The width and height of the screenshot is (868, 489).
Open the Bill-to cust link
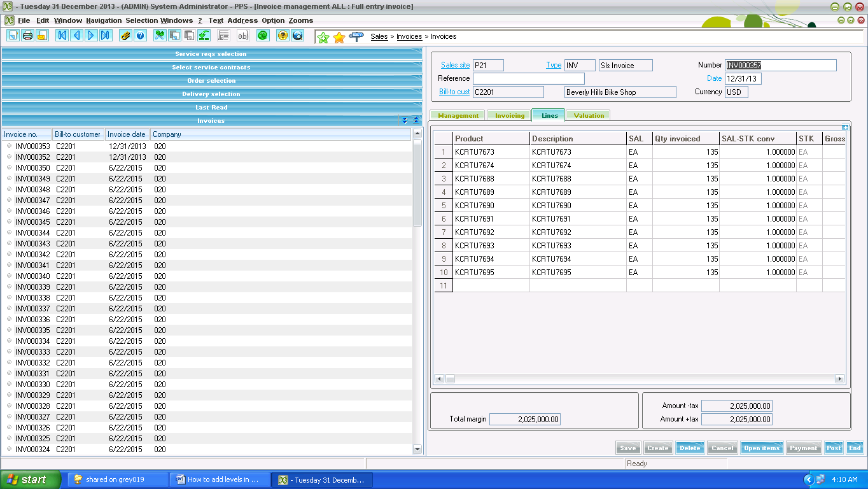pyautogui.click(x=454, y=92)
